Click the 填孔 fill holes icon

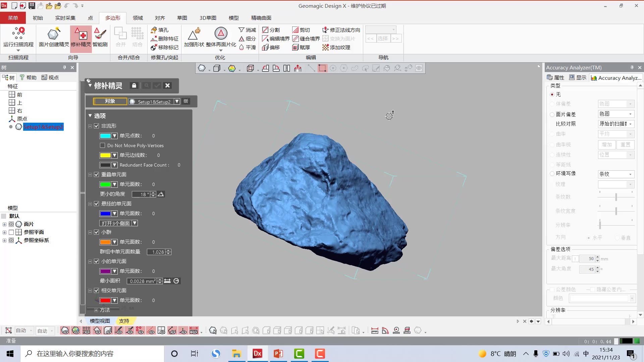click(154, 30)
